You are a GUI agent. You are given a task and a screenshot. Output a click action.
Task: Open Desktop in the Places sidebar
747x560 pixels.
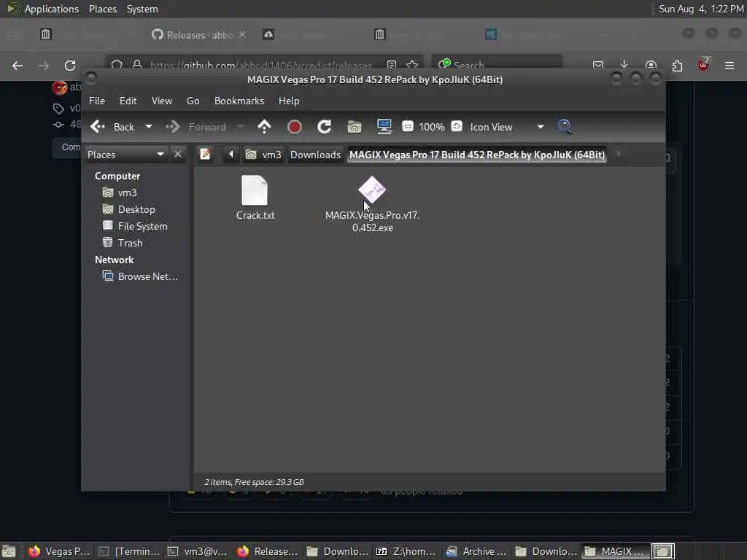128,209
